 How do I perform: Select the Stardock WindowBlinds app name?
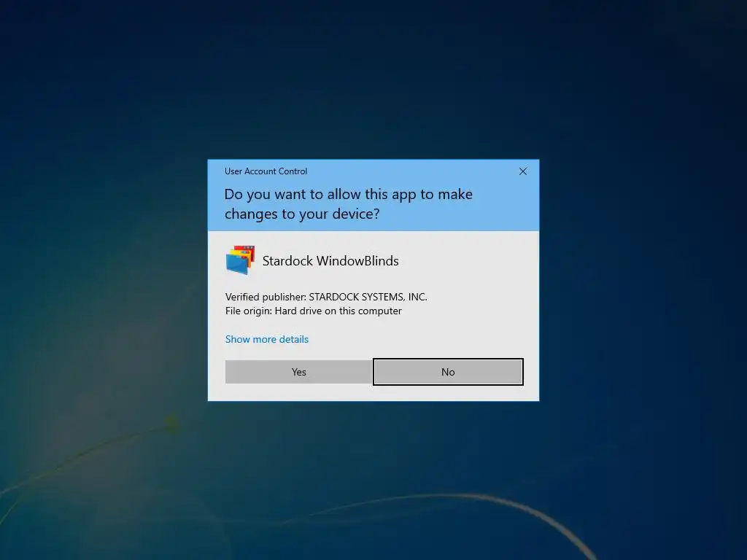click(x=330, y=261)
